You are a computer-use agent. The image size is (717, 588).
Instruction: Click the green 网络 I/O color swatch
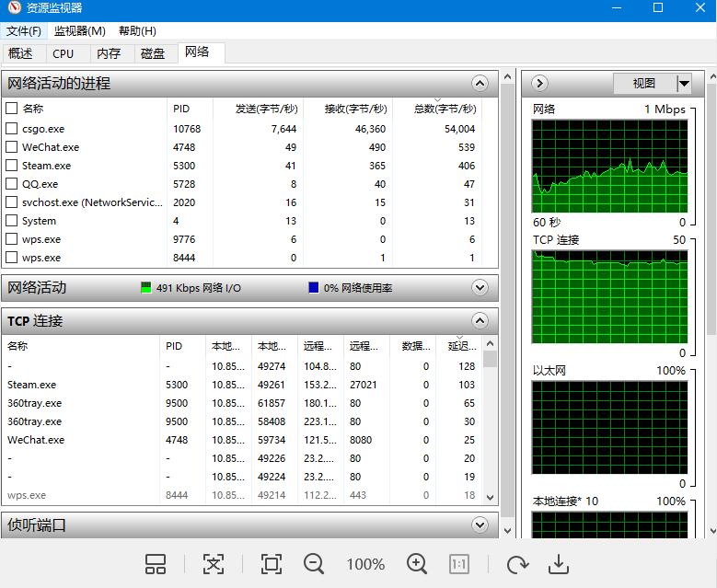(x=145, y=288)
